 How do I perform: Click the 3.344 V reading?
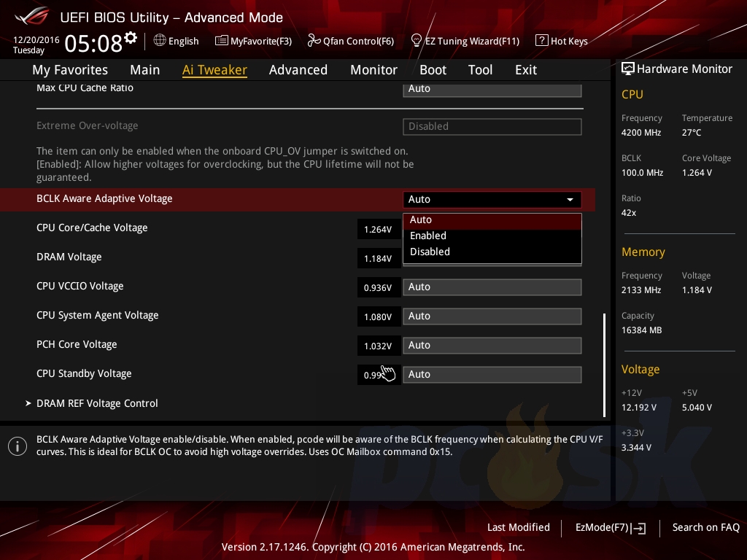tap(636, 448)
